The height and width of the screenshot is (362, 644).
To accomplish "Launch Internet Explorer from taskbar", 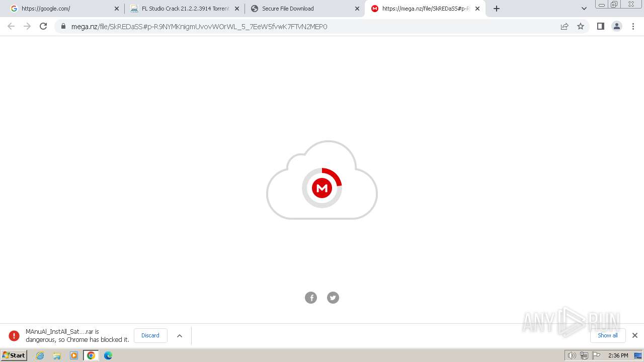I will (x=40, y=355).
